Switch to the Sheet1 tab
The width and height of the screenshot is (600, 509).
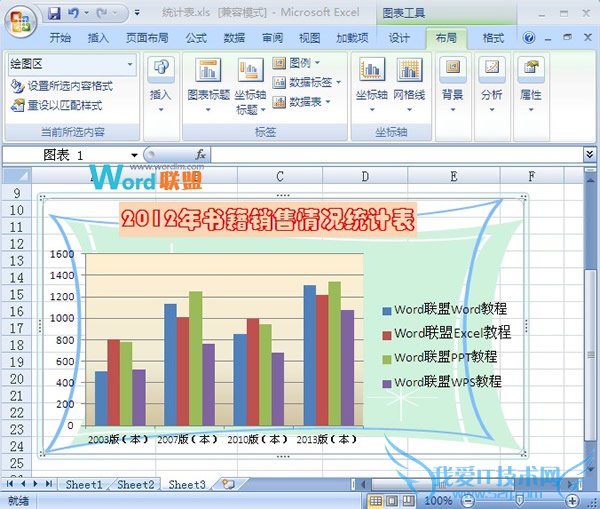(x=84, y=485)
